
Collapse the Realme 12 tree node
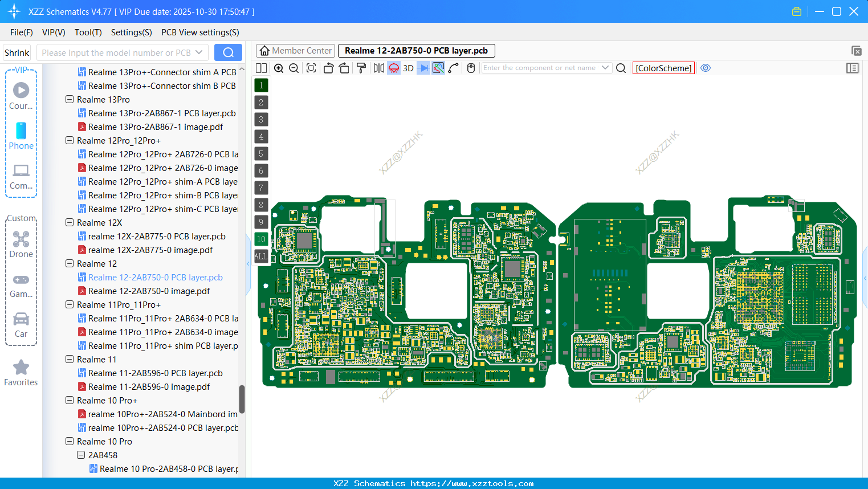click(x=69, y=263)
